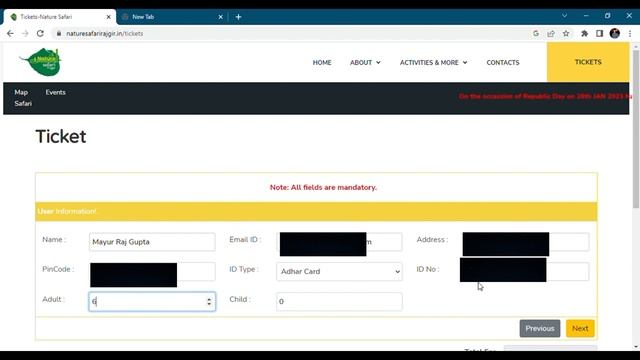Open the CONTACTS page

tap(503, 62)
